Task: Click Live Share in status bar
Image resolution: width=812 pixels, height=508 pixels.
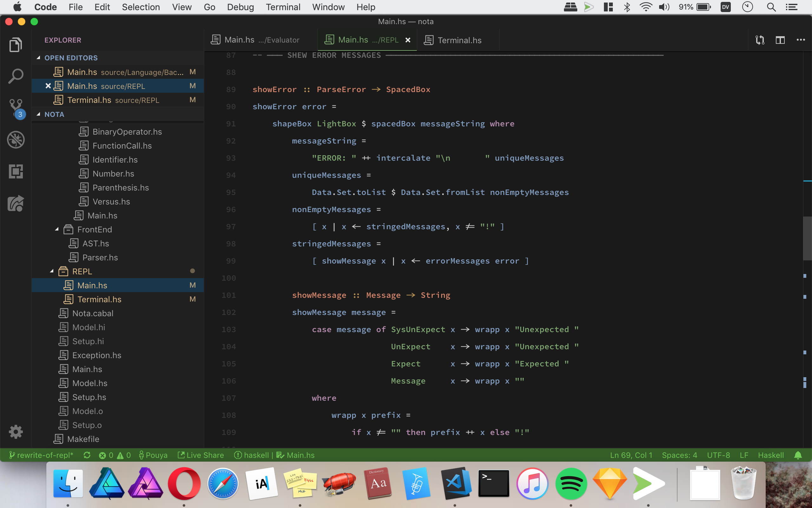Action: tap(201, 455)
